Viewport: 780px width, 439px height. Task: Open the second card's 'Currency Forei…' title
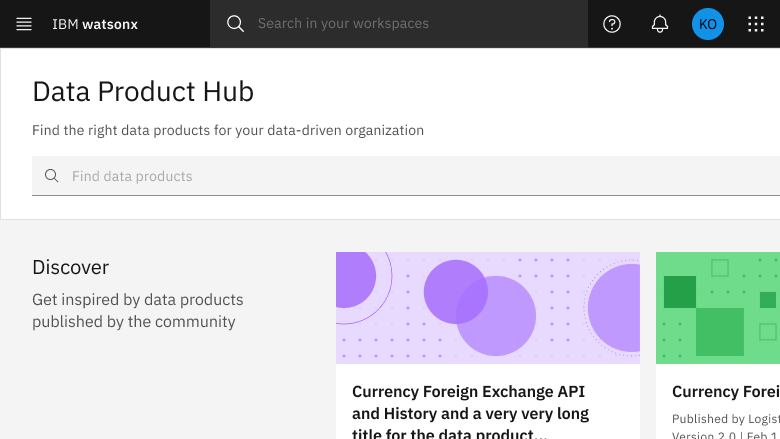pyautogui.click(x=725, y=391)
